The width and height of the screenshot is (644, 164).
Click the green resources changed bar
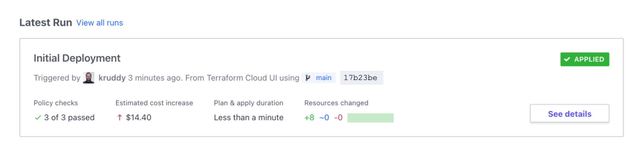point(370,118)
